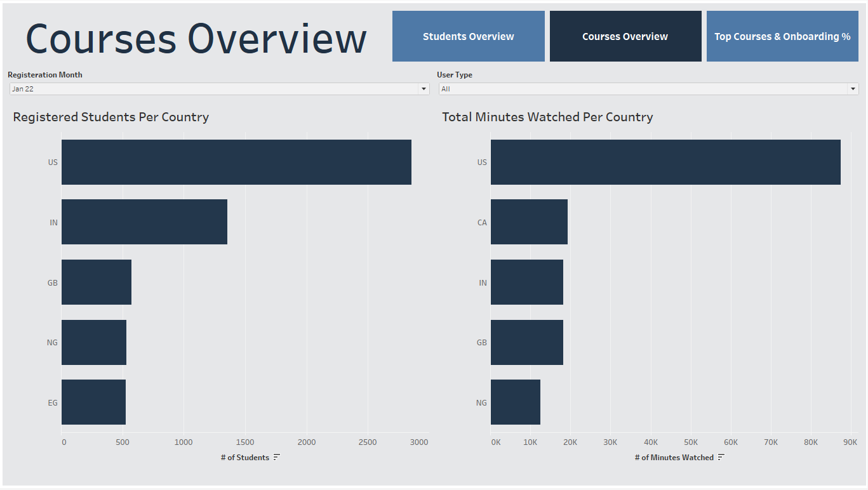Image resolution: width=868 pixels, height=490 pixels.
Task: Click the EG country label on left chart
Action: (52, 402)
